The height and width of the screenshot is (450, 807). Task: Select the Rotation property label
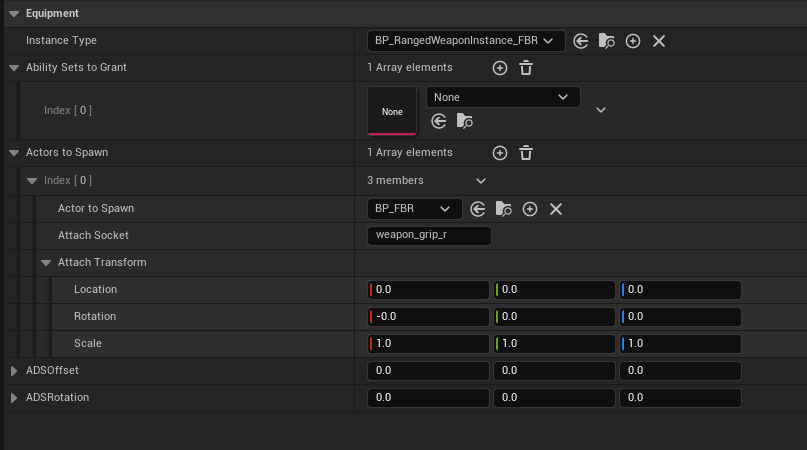(x=95, y=317)
